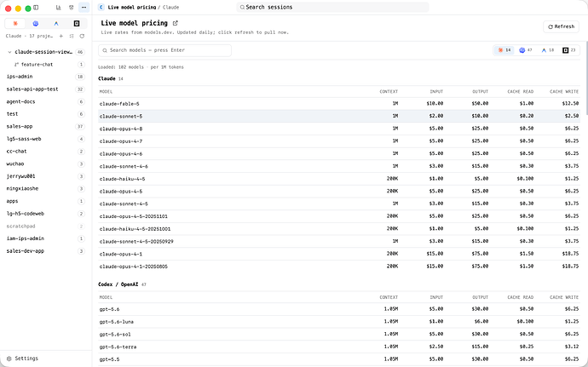Click the Codex / OpenAI section heading

click(118, 284)
